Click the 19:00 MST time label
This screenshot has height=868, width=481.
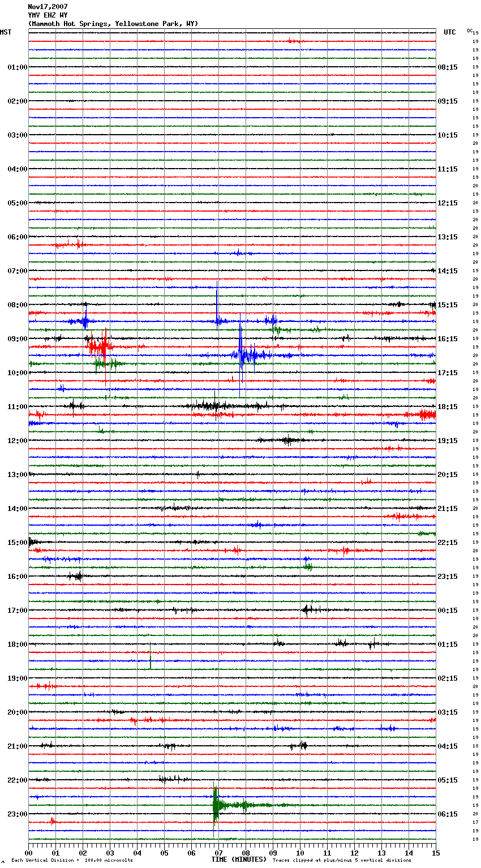point(18,678)
